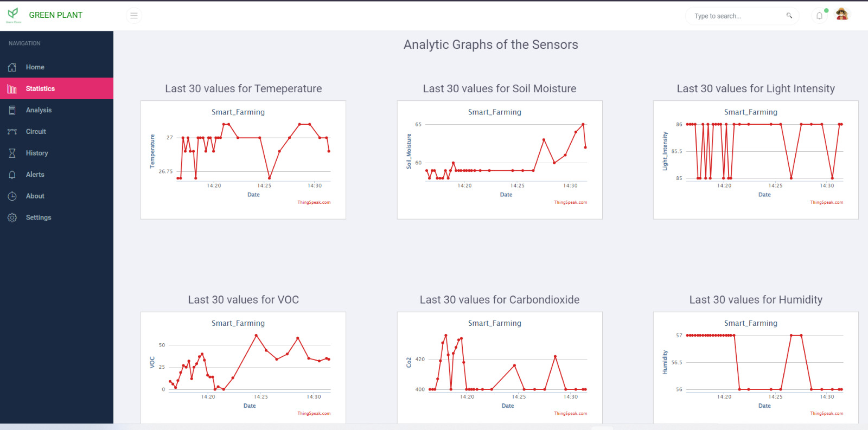The image size is (868, 430).
Task: Click the Green Plant leaf logo
Action: 14,14
